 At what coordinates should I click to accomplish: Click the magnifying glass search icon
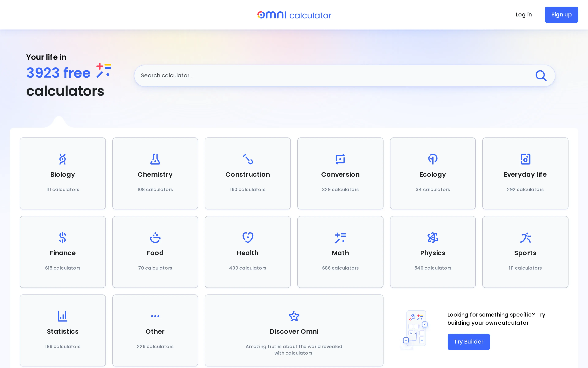pyautogui.click(x=541, y=76)
